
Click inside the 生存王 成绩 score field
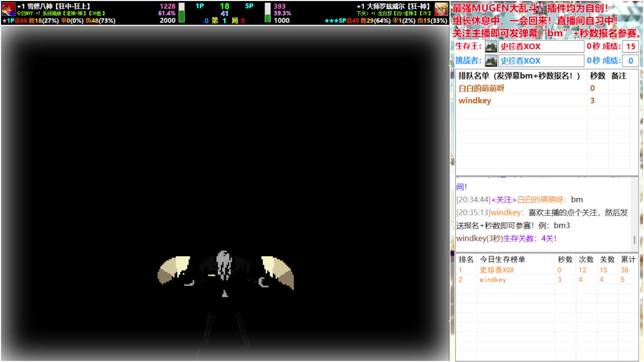click(x=630, y=47)
